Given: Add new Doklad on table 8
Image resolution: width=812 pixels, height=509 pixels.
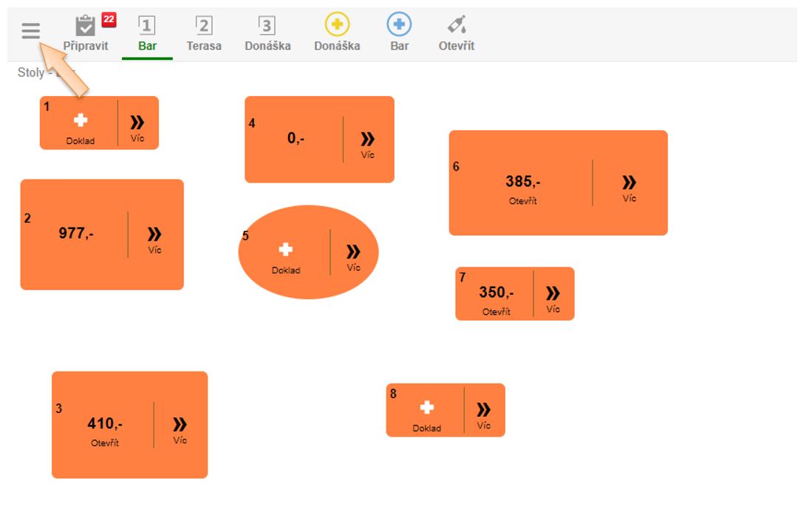Looking at the screenshot, I should click(426, 411).
